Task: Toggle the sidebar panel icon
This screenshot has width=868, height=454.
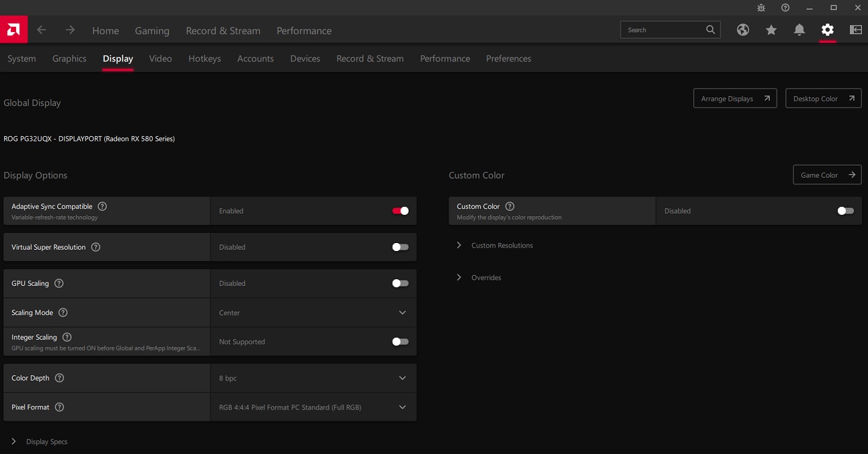Action: [855, 30]
